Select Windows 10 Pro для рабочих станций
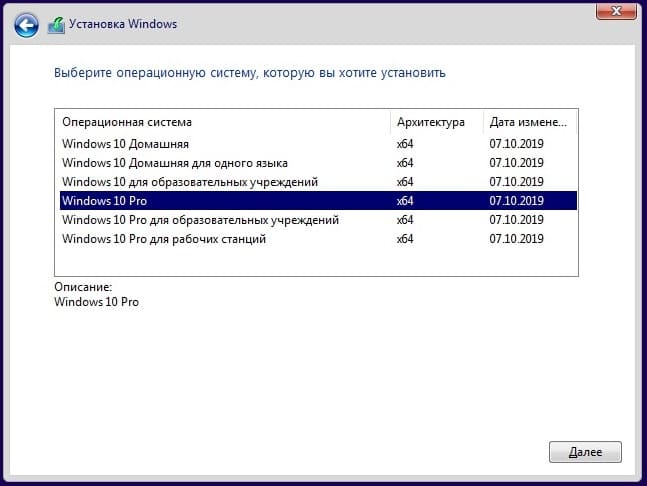The width and height of the screenshot is (647, 486). [x=318, y=239]
